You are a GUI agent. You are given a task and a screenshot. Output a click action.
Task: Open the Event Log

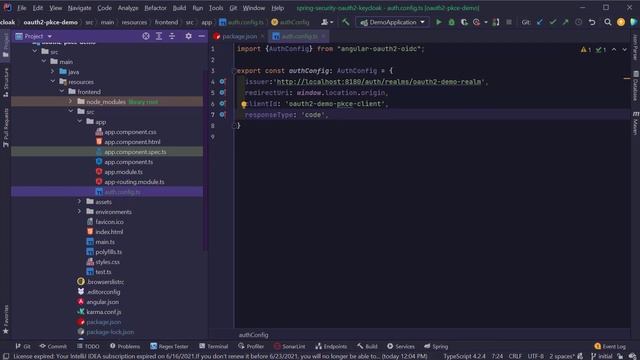[610, 346]
